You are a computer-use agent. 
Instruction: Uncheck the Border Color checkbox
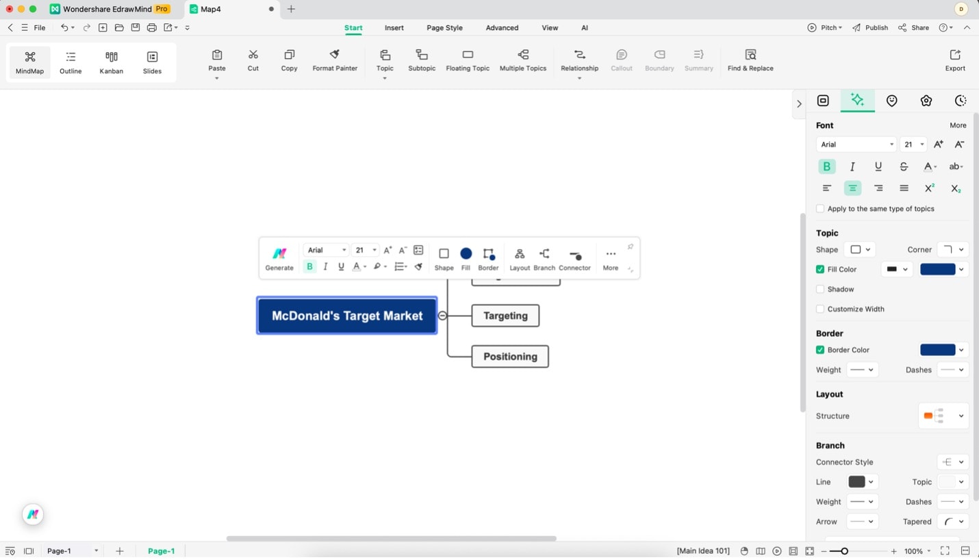click(820, 350)
